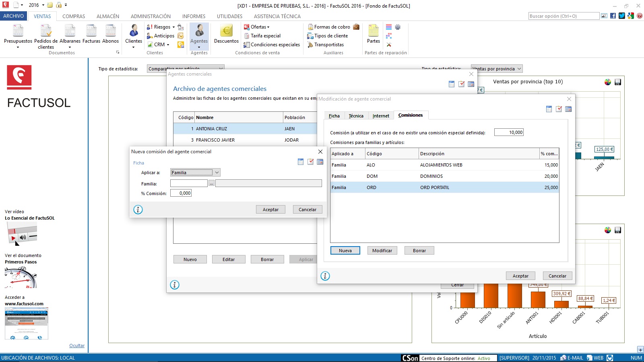
Task: Expand the CRM dropdown
Action: click(168, 45)
